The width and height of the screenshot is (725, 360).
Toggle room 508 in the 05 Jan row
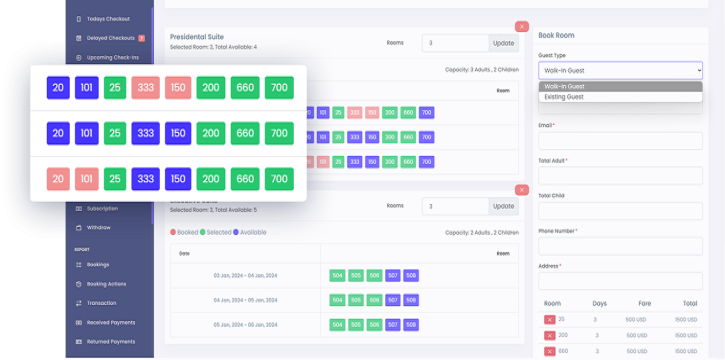click(x=411, y=324)
